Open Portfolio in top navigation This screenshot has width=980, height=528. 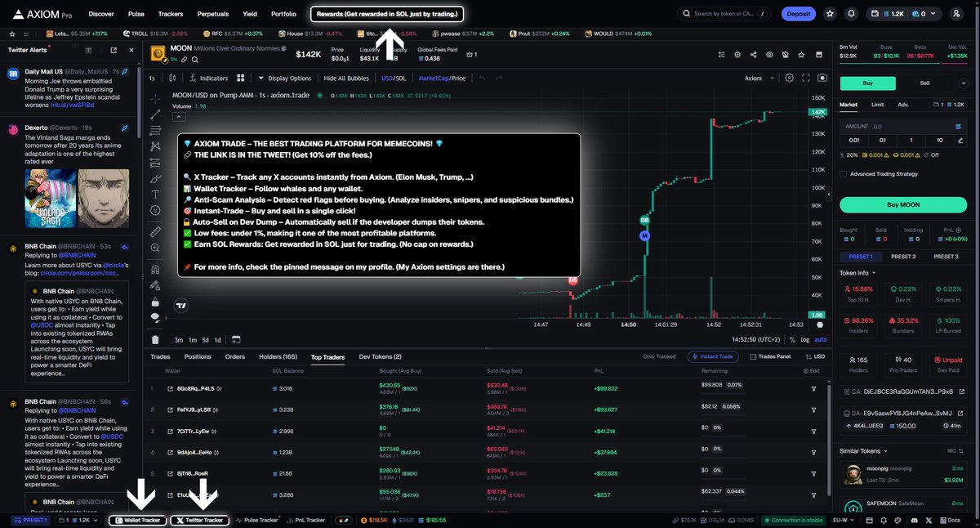pos(283,14)
